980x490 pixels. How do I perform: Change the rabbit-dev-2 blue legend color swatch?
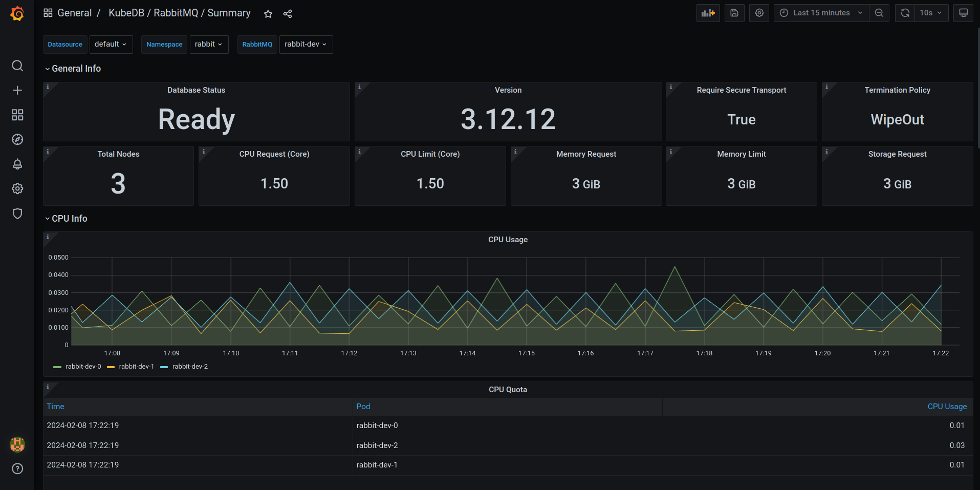(164, 367)
